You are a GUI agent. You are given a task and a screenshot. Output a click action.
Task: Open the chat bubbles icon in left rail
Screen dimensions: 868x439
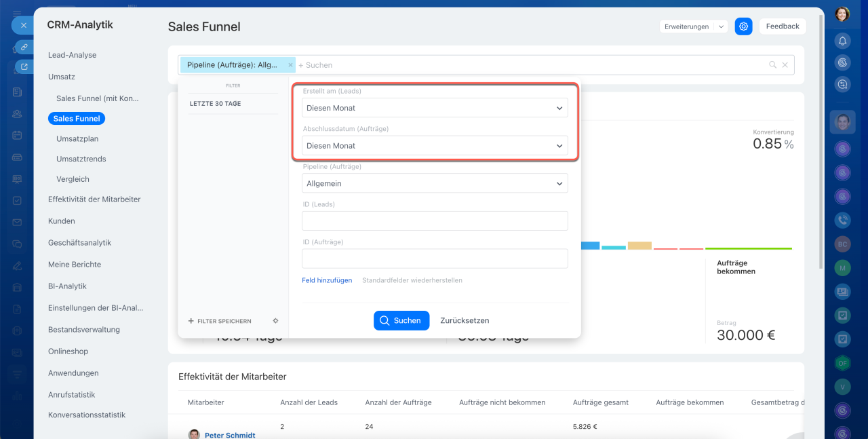(17, 244)
